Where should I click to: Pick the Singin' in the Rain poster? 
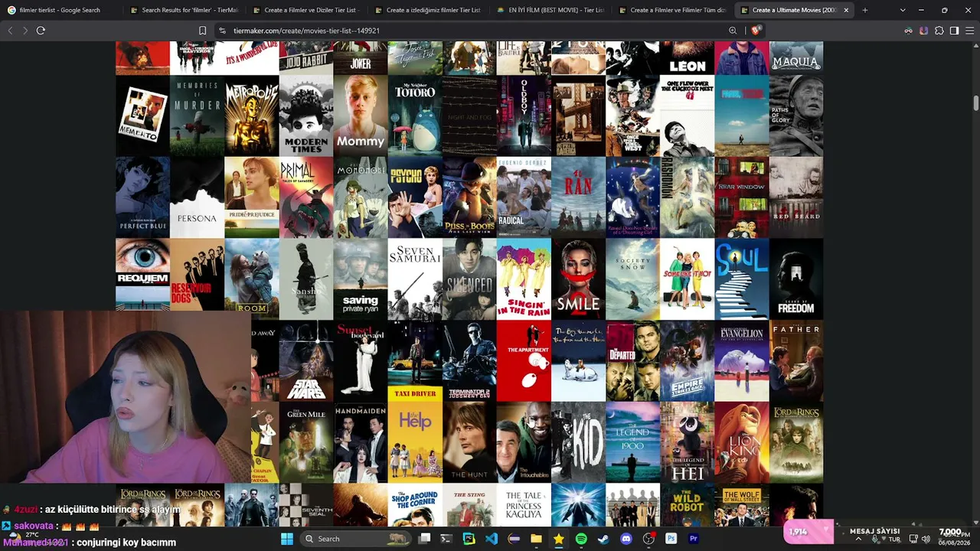click(524, 279)
